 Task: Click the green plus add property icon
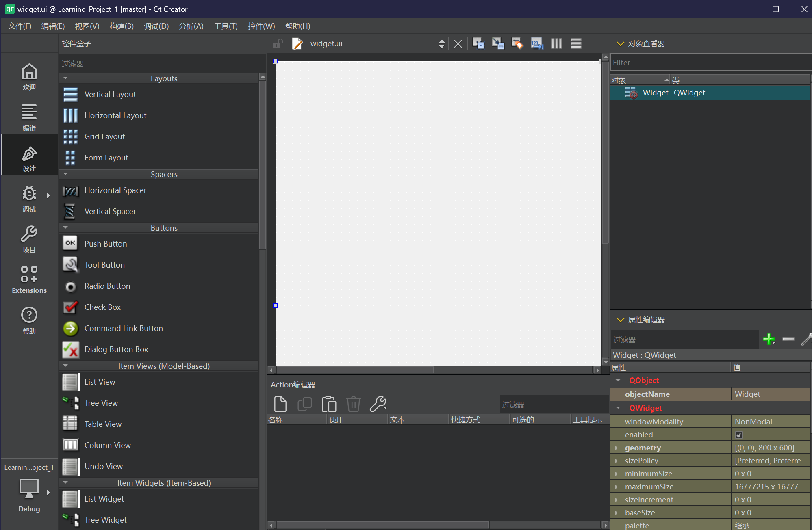769,339
